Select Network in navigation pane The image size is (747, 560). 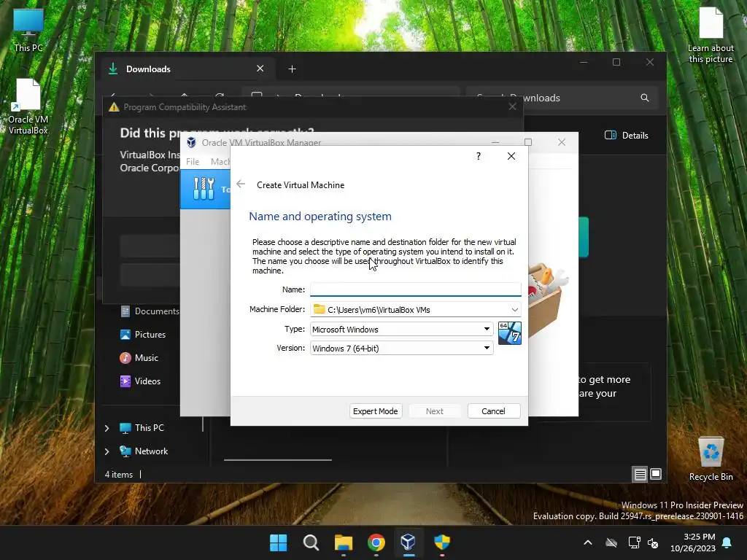(x=144, y=451)
